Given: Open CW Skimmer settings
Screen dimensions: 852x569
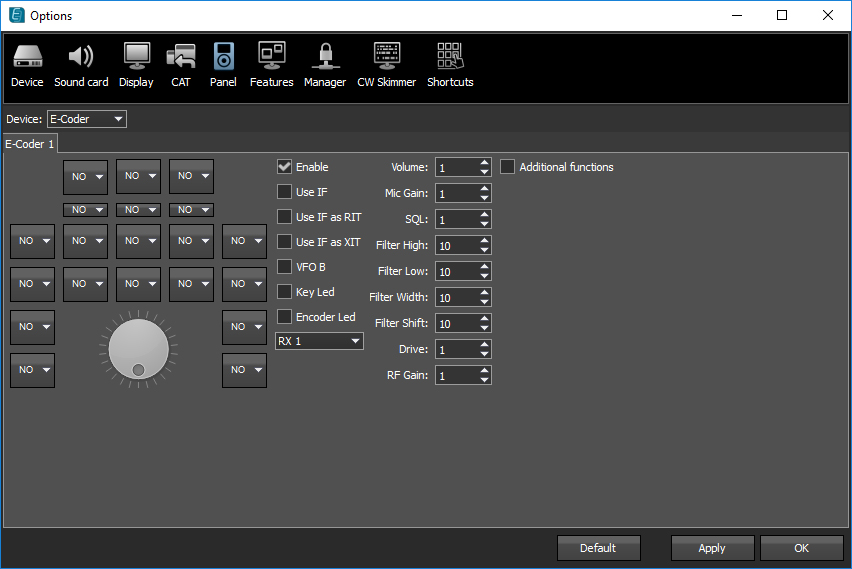Looking at the screenshot, I should 386,65.
